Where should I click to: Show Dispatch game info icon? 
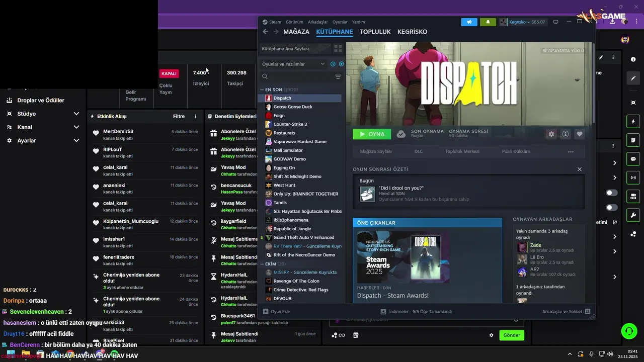[566, 134]
